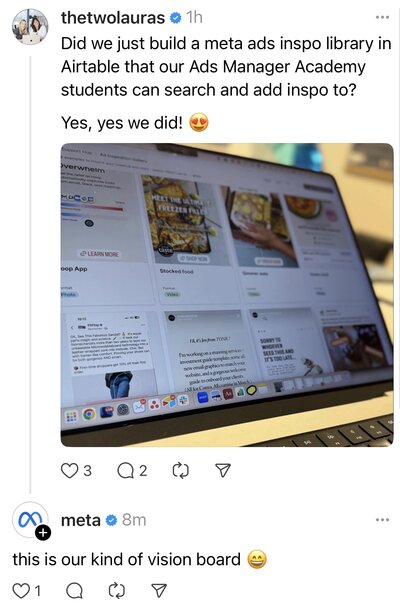Open more options for thetwolauras post

pos(382,17)
